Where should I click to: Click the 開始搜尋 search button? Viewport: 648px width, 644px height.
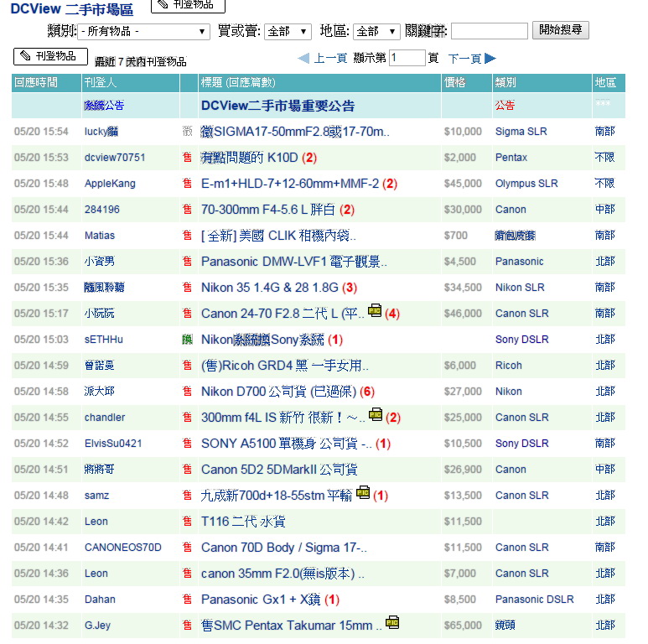(x=560, y=30)
